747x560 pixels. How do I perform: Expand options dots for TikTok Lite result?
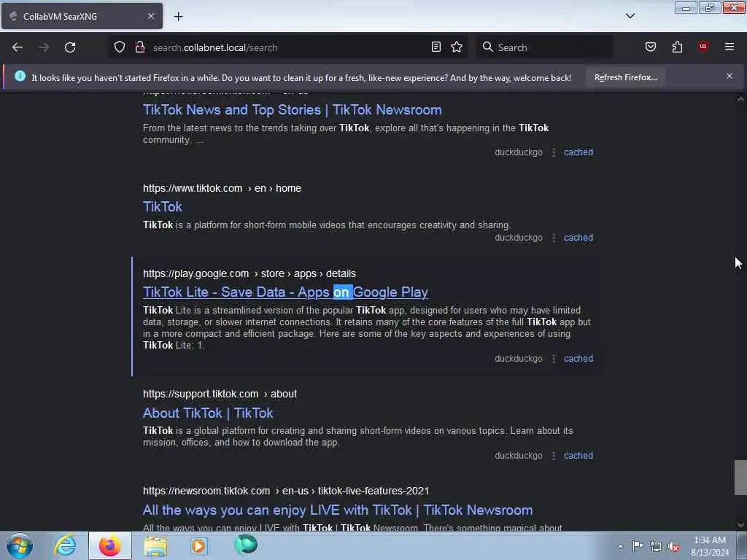coord(553,359)
